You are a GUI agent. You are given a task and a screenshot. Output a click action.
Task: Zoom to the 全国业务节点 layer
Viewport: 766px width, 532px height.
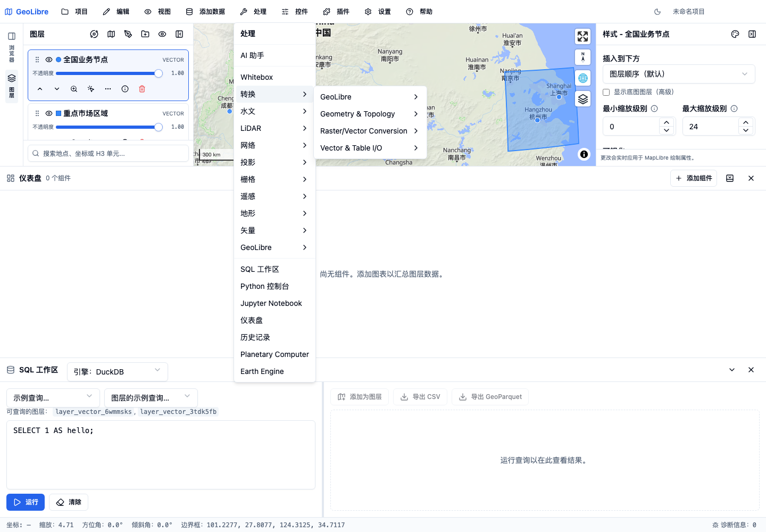coord(74,89)
